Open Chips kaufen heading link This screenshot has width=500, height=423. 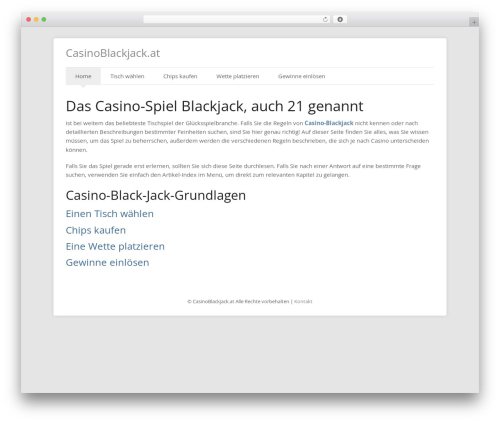(96, 230)
